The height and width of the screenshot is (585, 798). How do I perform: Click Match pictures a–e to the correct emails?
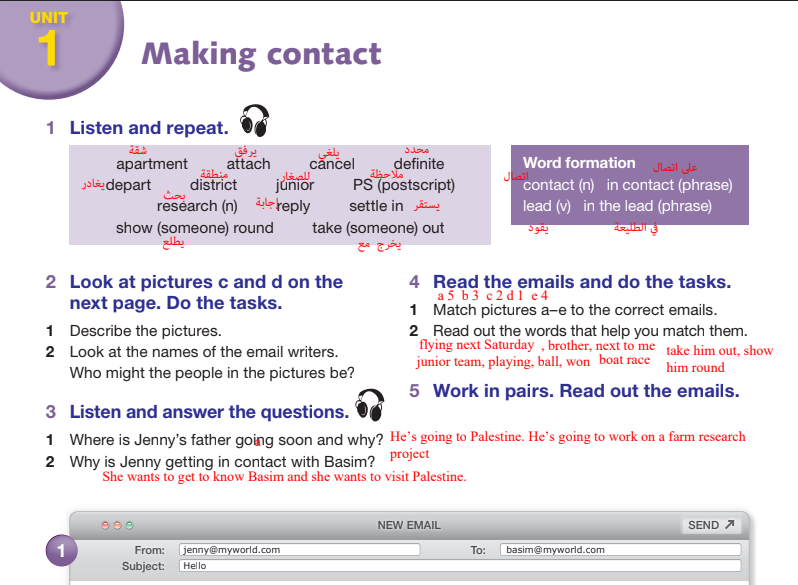[575, 310]
